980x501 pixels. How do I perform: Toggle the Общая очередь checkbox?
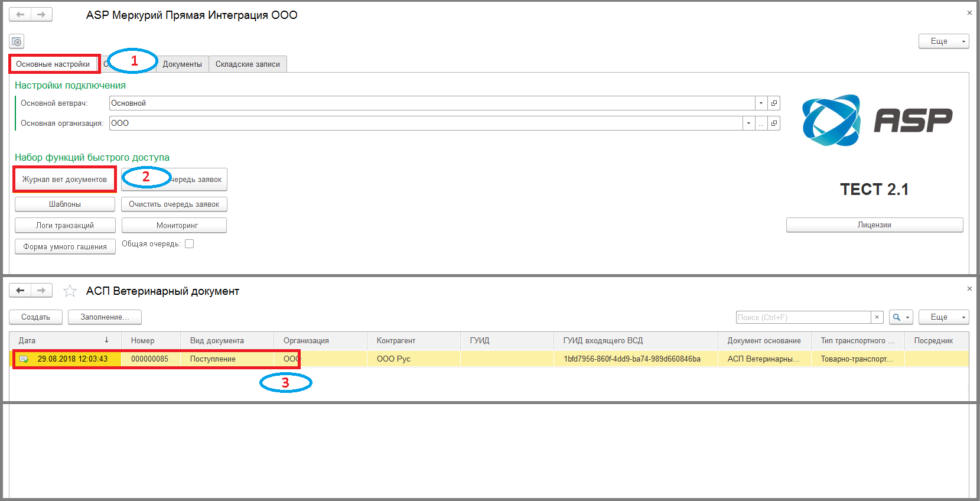pyautogui.click(x=189, y=243)
